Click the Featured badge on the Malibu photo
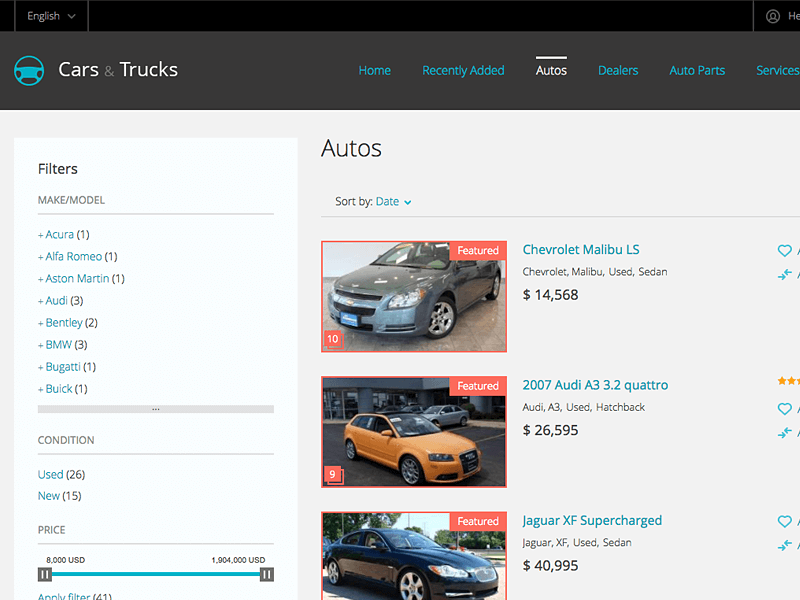The image size is (800, 600). coord(478,251)
